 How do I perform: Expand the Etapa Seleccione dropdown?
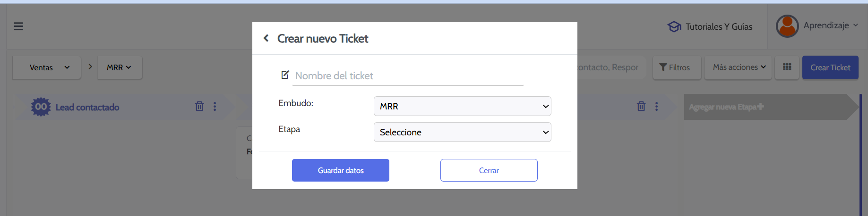pos(462,132)
